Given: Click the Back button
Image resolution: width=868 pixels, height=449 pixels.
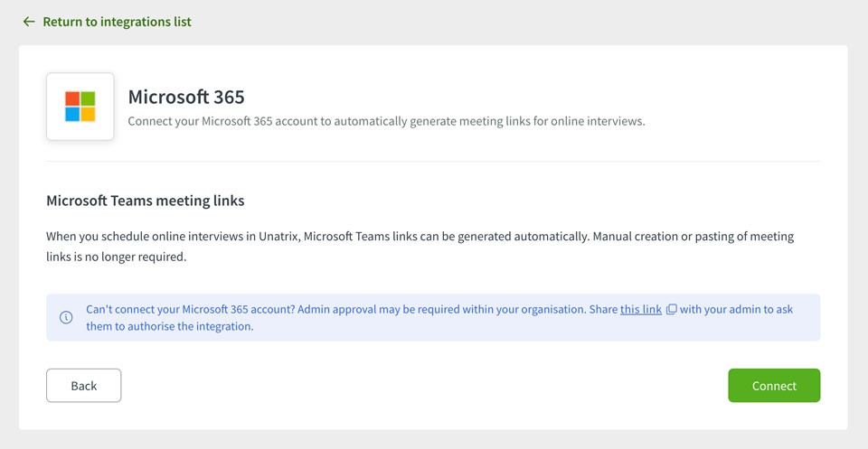Looking at the screenshot, I should (x=83, y=386).
